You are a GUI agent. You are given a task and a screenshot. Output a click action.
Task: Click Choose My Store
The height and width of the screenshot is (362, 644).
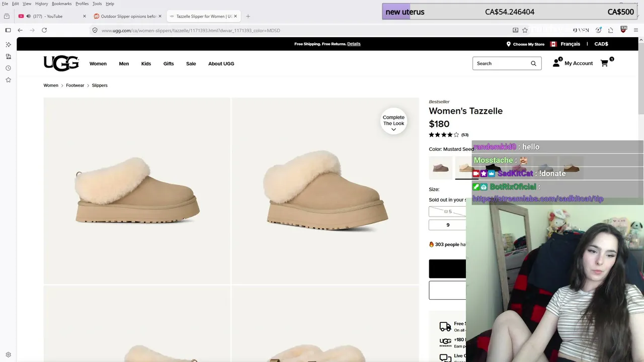point(529,44)
